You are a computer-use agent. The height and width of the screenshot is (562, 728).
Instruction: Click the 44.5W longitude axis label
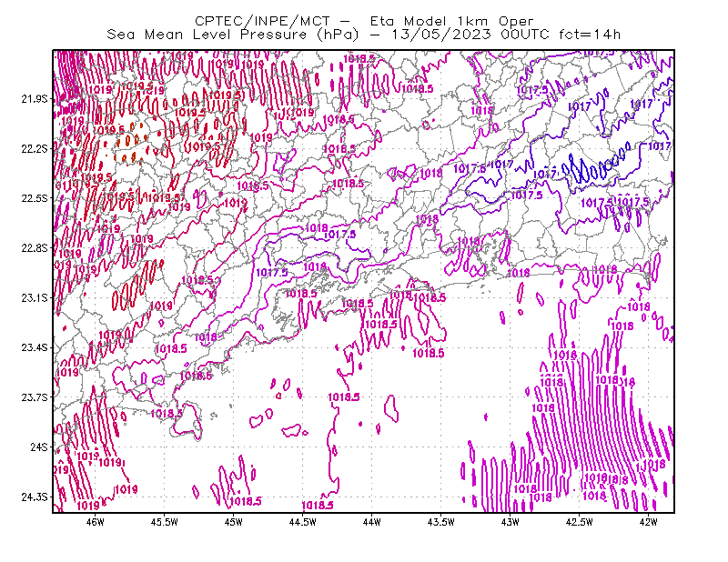coord(303,522)
